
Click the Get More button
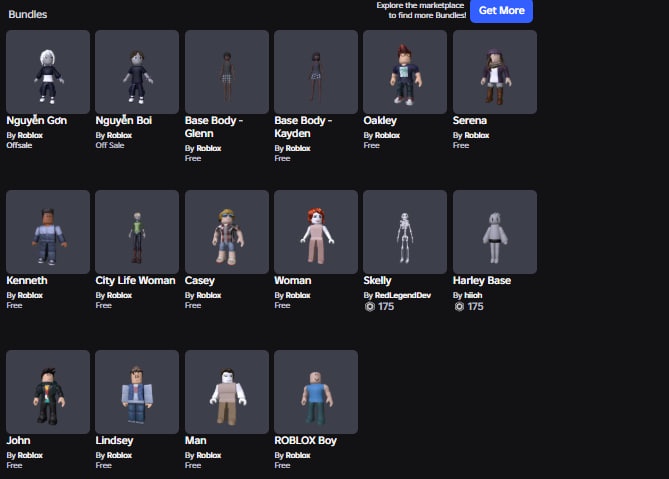coord(501,11)
